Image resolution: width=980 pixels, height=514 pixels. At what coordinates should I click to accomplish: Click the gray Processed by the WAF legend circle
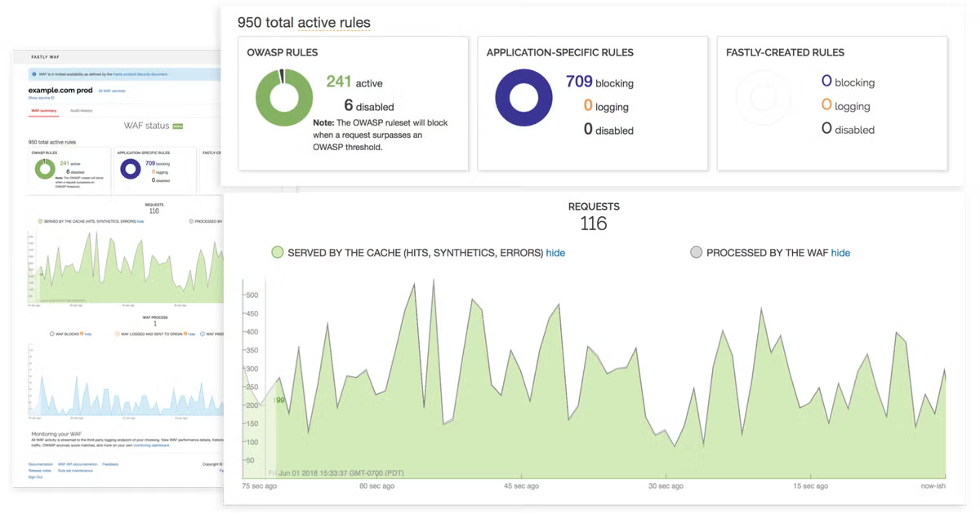(696, 253)
